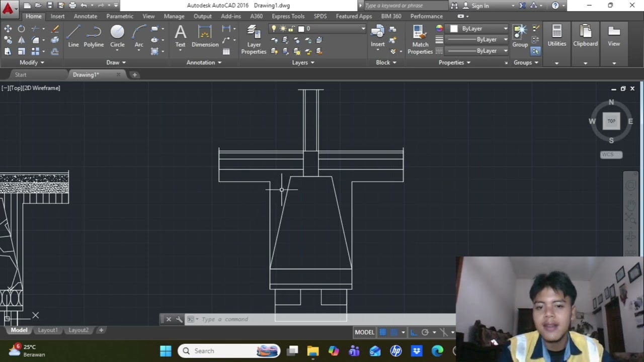The height and width of the screenshot is (362, 644).
Task: Click the layer color white swatch
Action: point(301,29)
